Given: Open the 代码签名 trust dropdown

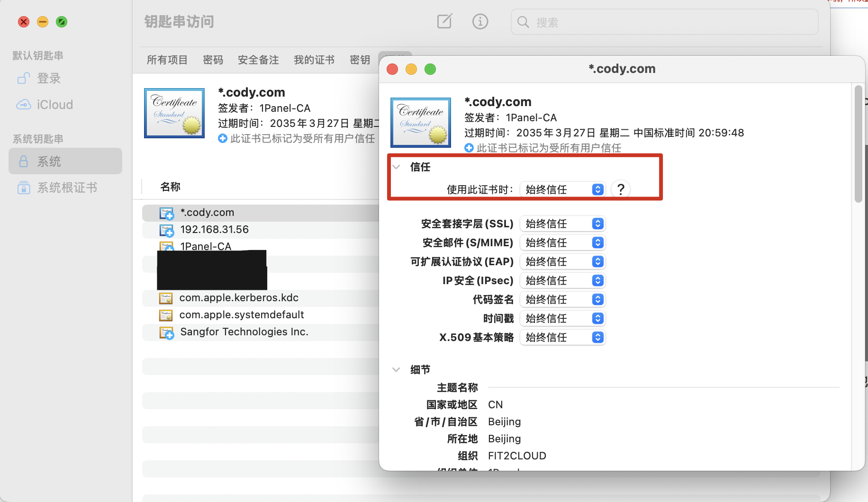Looking at the screenshot, I should [562, 299].
